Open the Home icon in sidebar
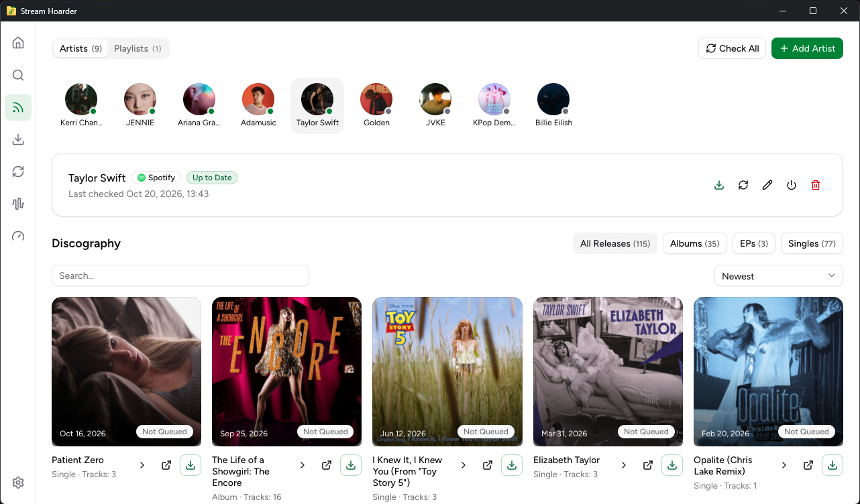Image resolution: width=860 pixels, height=504 pixels. point(18,43)
